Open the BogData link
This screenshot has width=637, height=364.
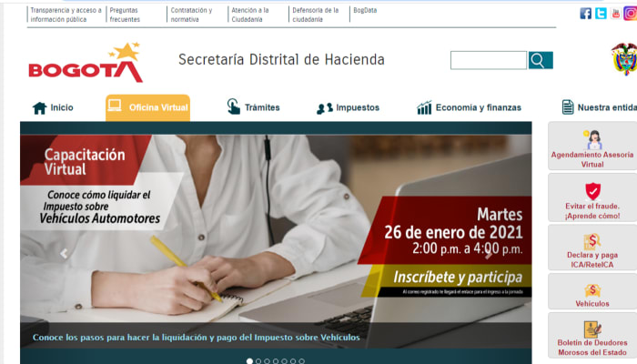(365, 10)
